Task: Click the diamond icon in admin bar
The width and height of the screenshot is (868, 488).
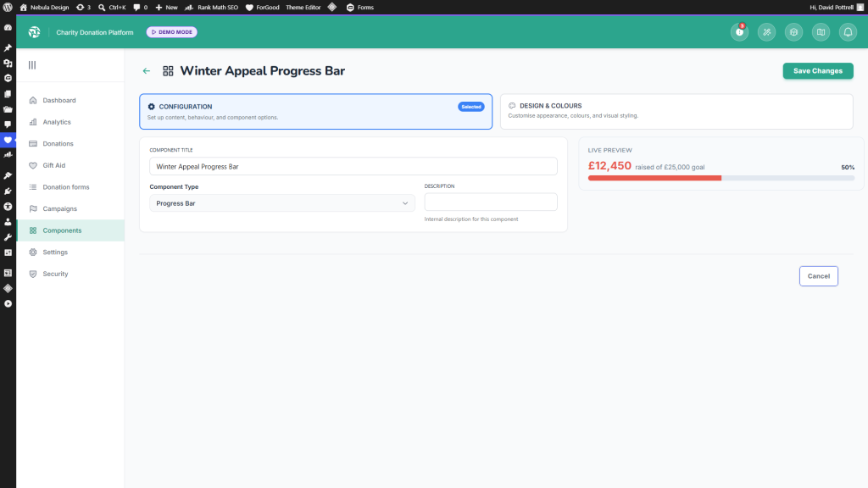Action: [x=332, y=7]
